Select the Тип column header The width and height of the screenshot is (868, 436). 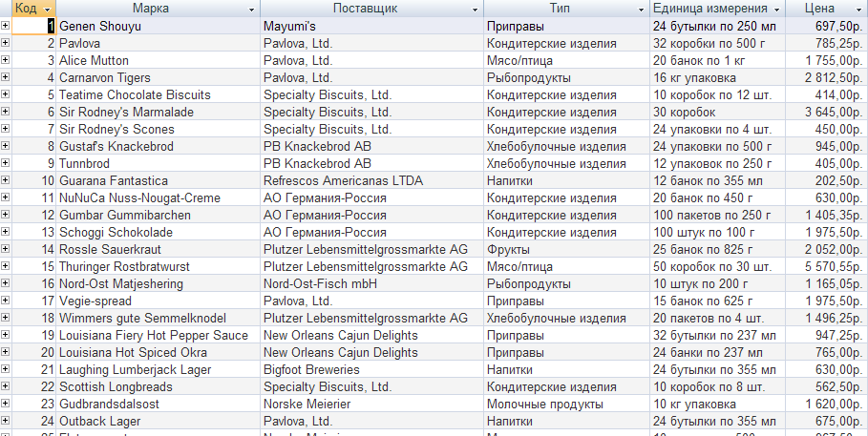point(565,9)
